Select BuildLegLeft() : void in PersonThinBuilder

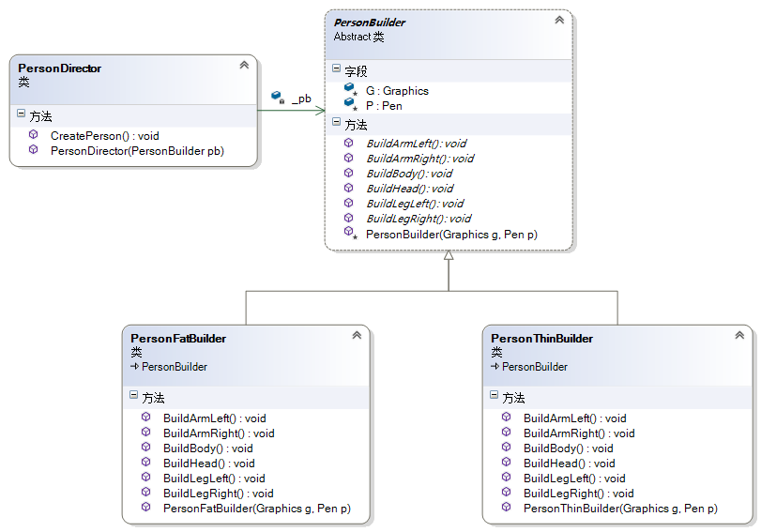click(574, 479)
